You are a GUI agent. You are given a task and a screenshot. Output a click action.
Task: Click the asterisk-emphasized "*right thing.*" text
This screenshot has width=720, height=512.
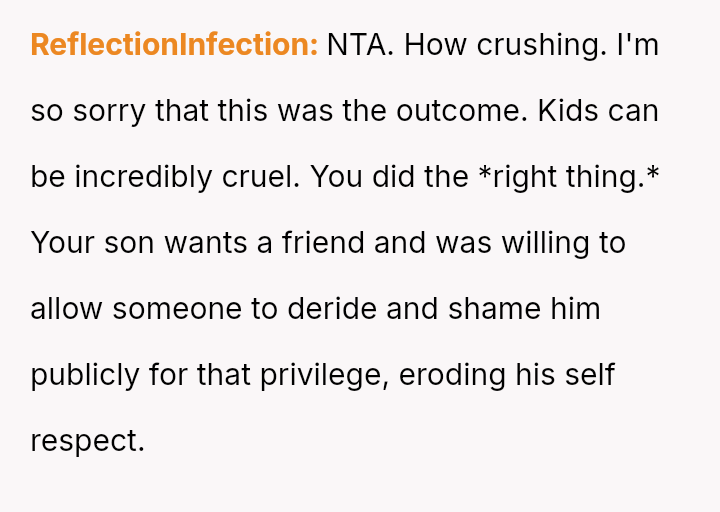568,177
